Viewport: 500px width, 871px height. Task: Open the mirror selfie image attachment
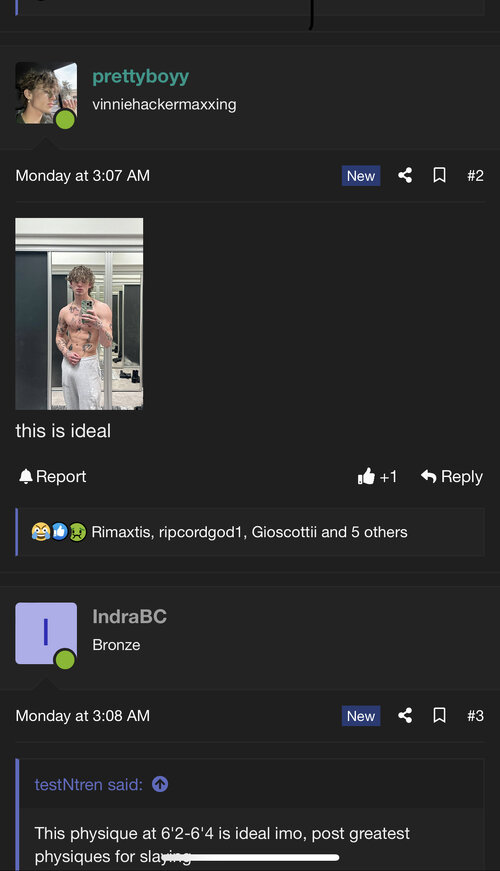[x=79, y=314]
